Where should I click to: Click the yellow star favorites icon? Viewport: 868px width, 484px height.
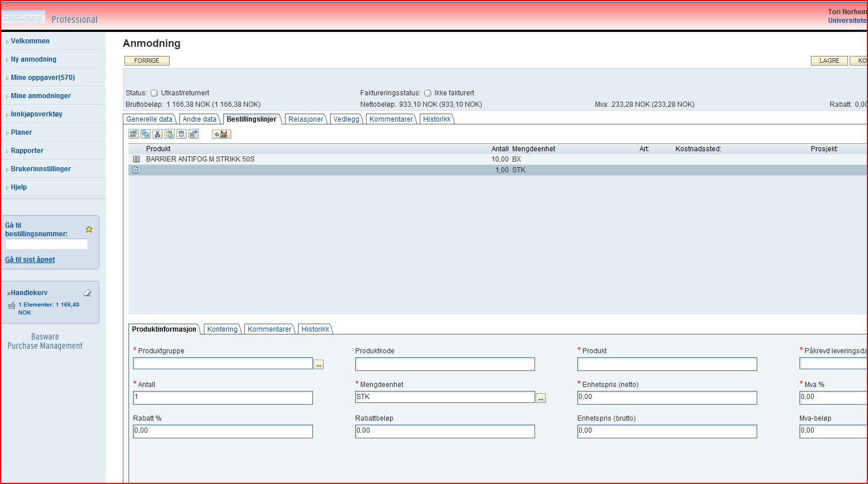89,229
